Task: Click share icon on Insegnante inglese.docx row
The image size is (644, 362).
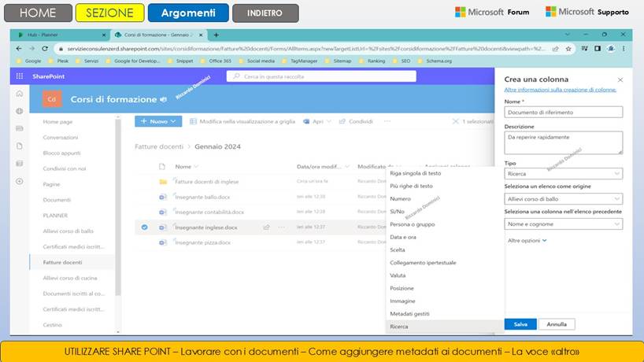Action: pyautogui.click(x=266, y=227)
